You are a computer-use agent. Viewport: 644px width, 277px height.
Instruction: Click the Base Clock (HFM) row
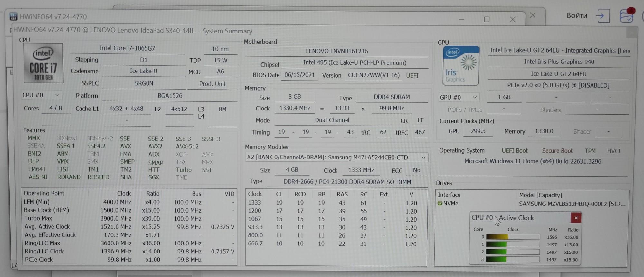(129, 210)
